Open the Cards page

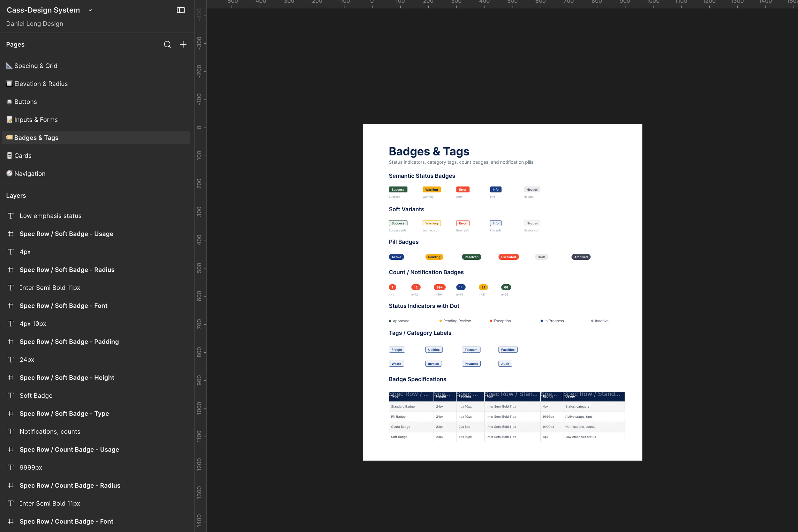pyautogui.click(x=96, y=156)
